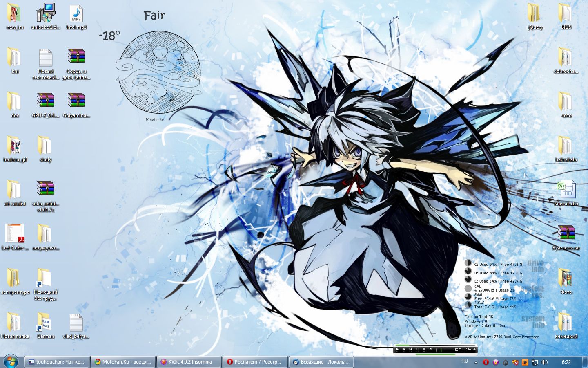Pause playback in media player widget
The height and width of the screenshot is (368, 588).
point(417,350)
